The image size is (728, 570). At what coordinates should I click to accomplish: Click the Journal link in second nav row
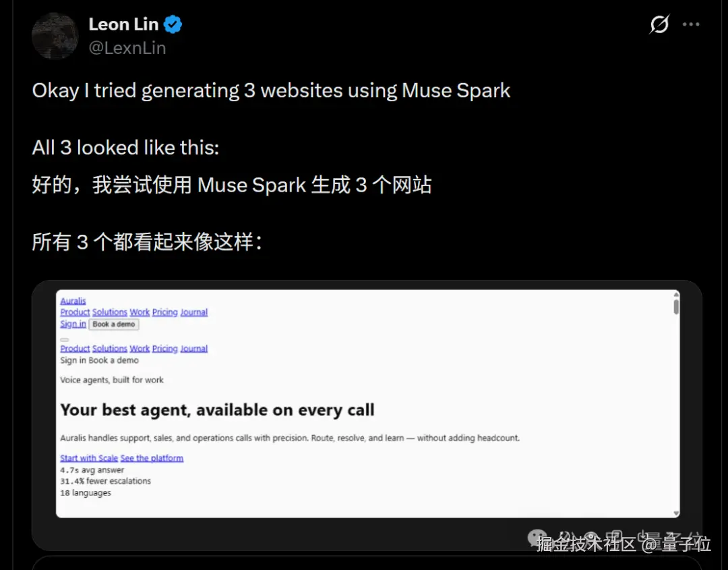(193, 349)
